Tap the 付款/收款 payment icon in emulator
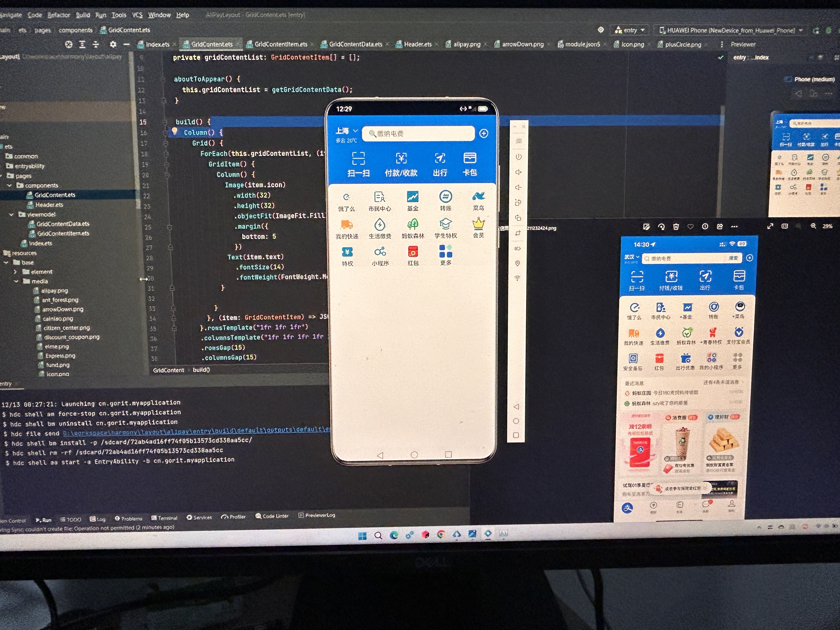 pyautogui.click(x=401, y=158)
